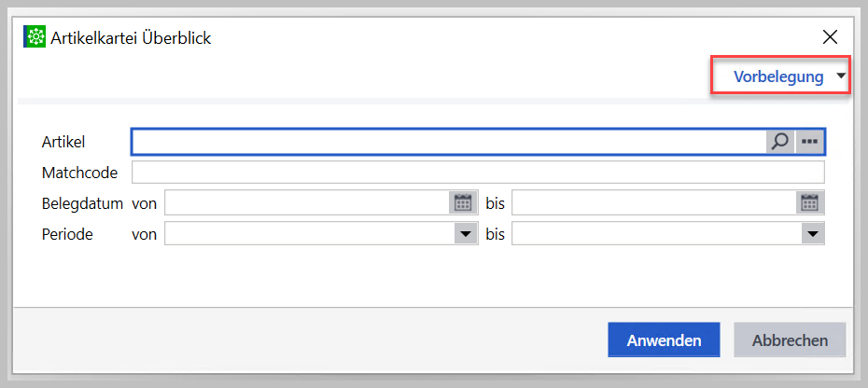Screen dimensions: 868x388
Task: Expand the Vorbelegung dropdown arrow
Action: [842, 76]
